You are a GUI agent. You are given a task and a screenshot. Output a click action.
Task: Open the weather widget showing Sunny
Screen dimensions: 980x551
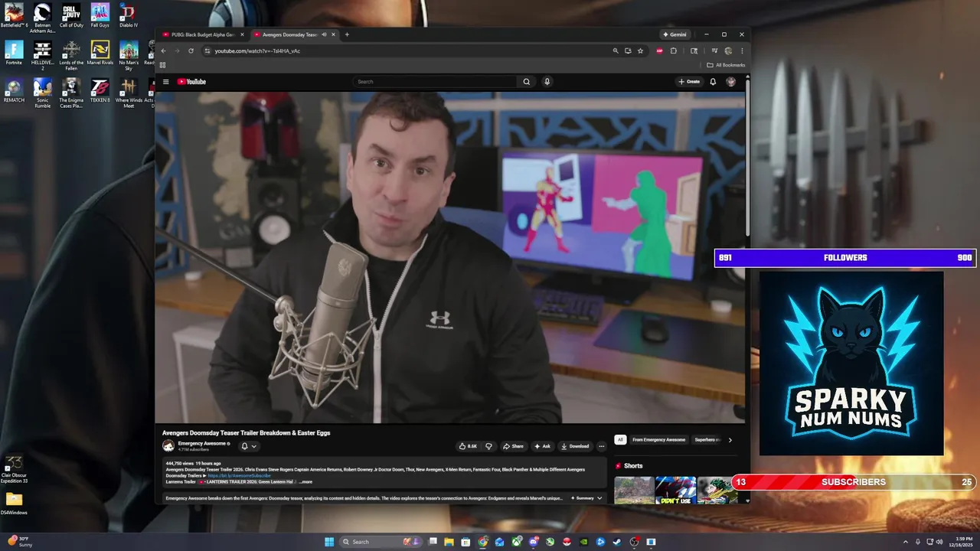pos(19,542)
